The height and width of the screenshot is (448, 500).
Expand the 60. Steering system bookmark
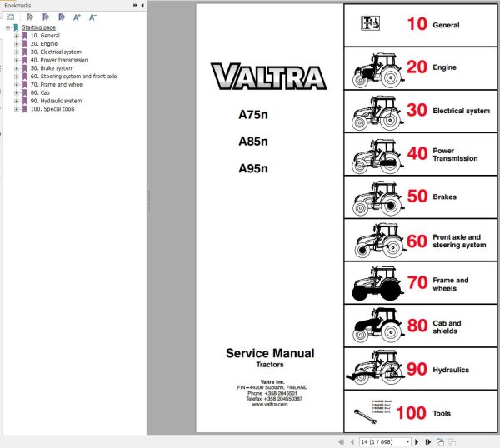(17, 77)
